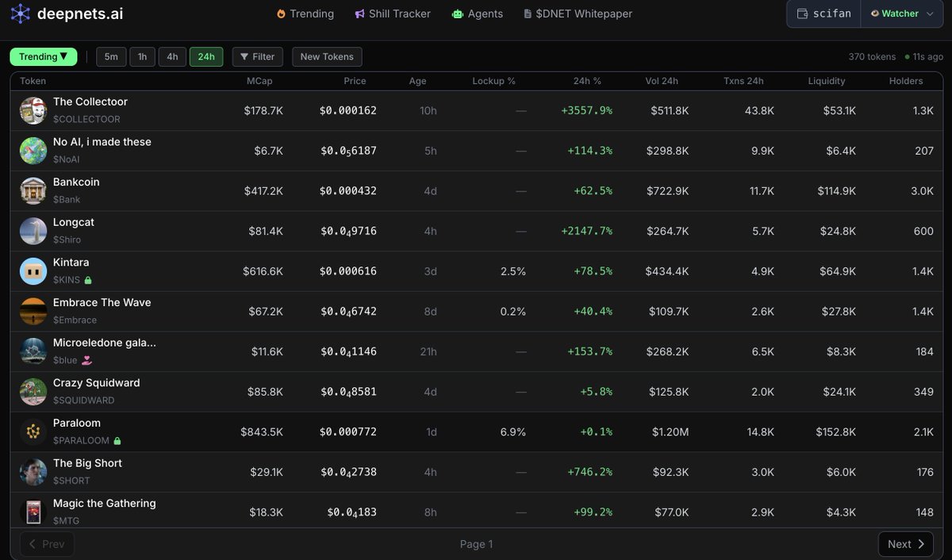Click the Longcat token avatar

[33, 231]
